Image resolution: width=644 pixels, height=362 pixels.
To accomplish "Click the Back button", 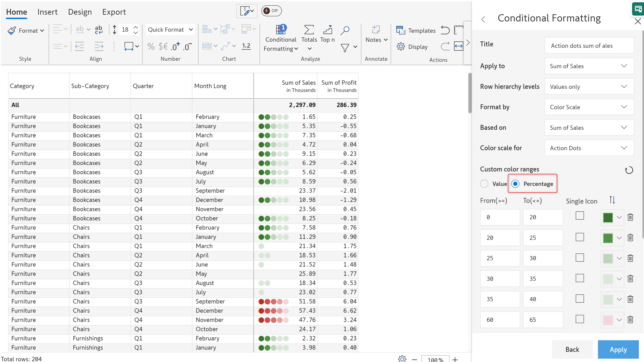I will tap(572, 349).
